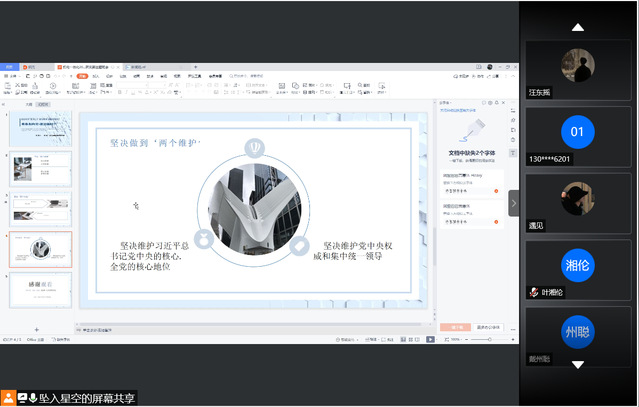Click the screen sharer orange person icon
This screenshot has height=407, width=639.
[x=8, y=398]
